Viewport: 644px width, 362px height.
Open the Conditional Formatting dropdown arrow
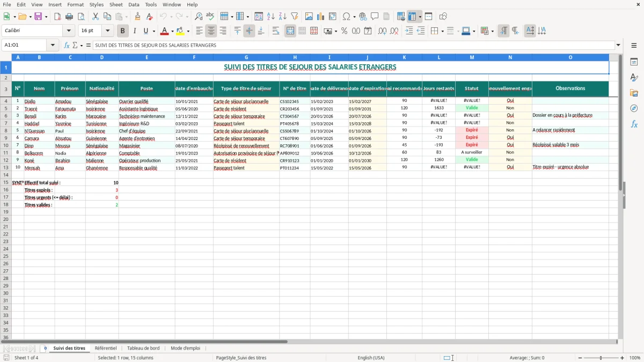tap(492, 31)
